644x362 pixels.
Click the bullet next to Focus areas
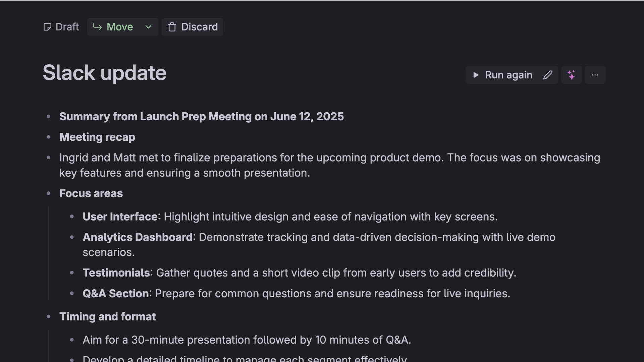point(49,193)
